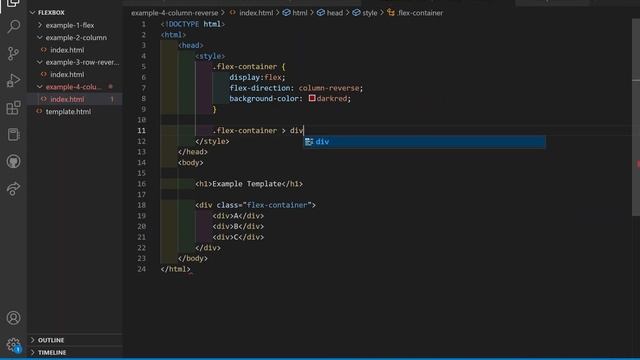Select index.html under example-4-column-reverse
Image resolution: width=640 pixels, height=360 pixels.
pyautogui.click(x=67, y=99)
